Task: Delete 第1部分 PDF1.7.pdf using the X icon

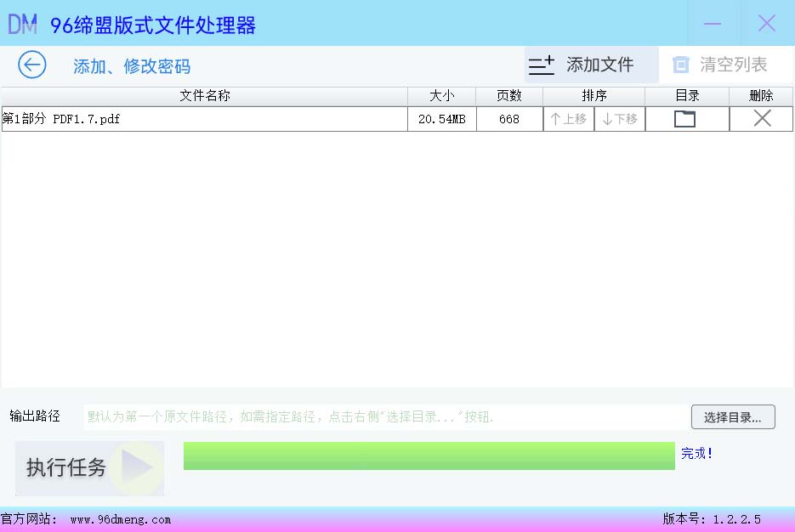Action: pyautogui.click(x=762, y=119)
